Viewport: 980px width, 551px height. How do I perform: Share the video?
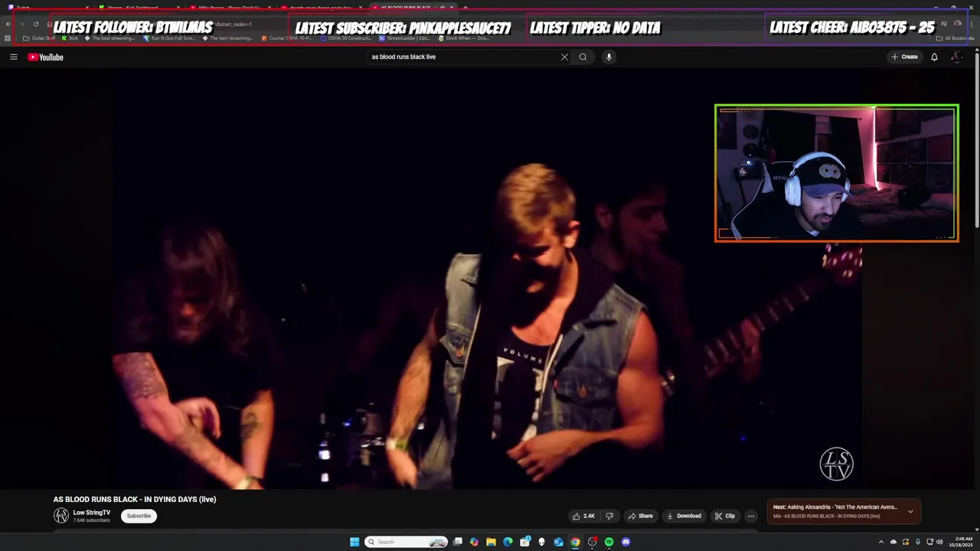click(x=640, y=516)
